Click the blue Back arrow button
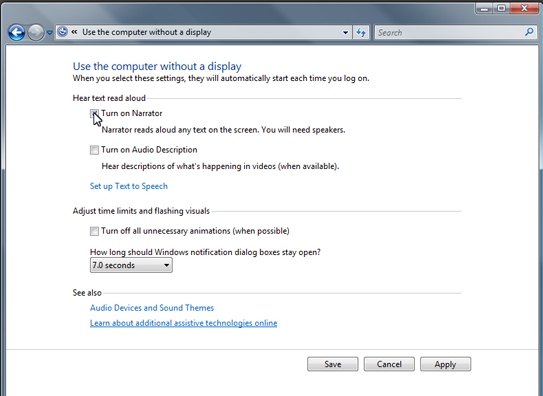This screenshot has height=396, width=543. pos(17,33)
